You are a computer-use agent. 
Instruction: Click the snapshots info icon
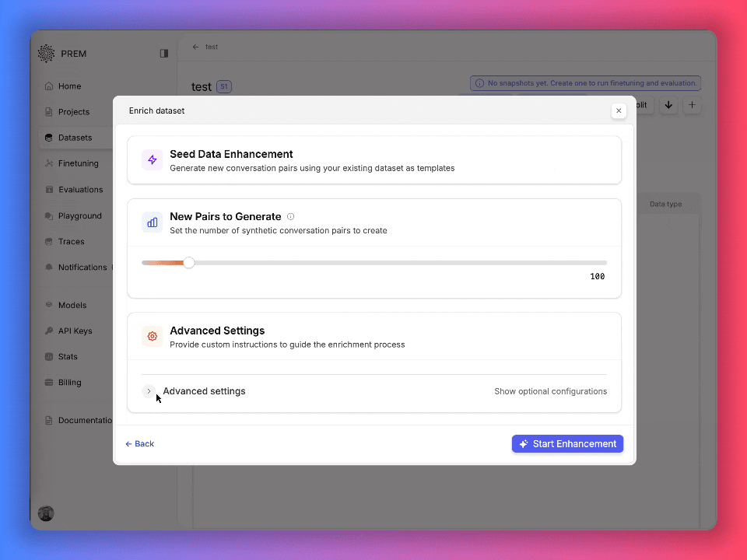coord(480,83)
